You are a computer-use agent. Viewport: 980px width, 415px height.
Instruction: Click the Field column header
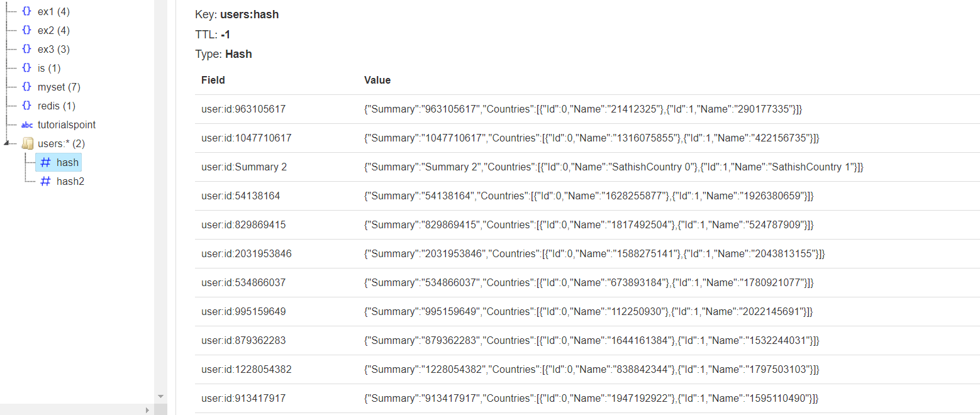tap(213, 80)
